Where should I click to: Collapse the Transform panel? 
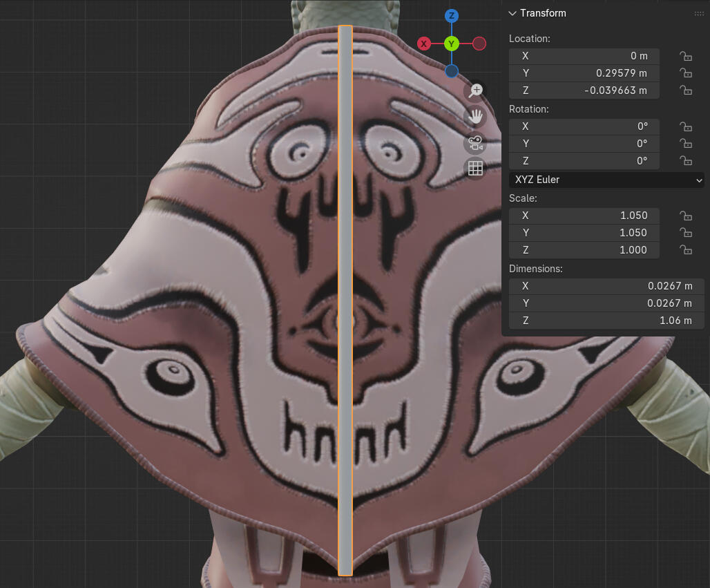pos(512,14)
